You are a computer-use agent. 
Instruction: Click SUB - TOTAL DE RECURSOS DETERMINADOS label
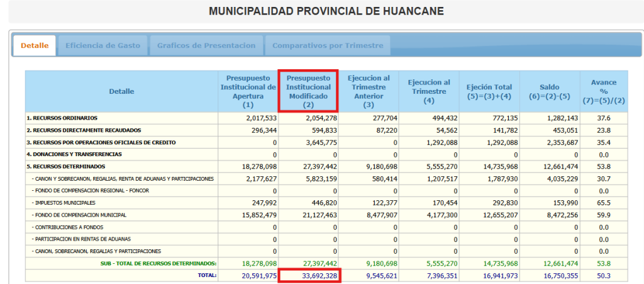158,263
